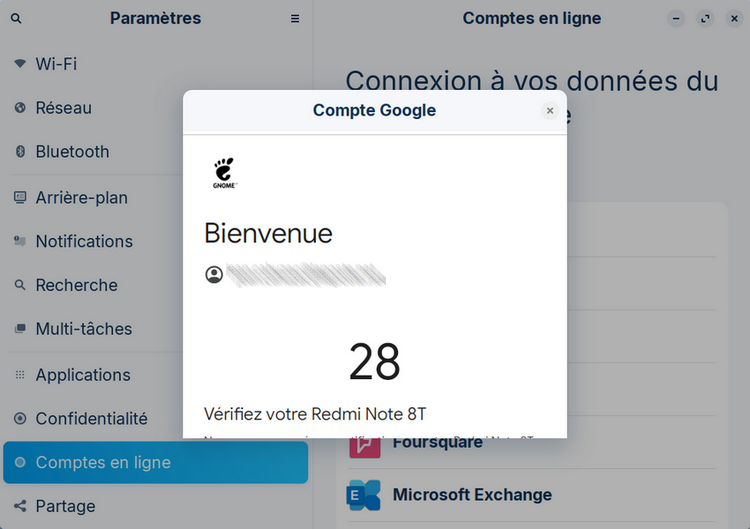Open the hamburger menu in Paramètres
Image resolution: width=750 pixels, height=529 pixels.
pyautogui.click(x=295, y=18)
